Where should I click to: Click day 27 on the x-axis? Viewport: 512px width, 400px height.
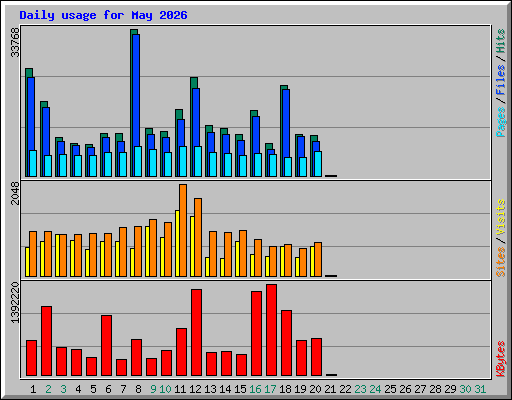[420, 389]
